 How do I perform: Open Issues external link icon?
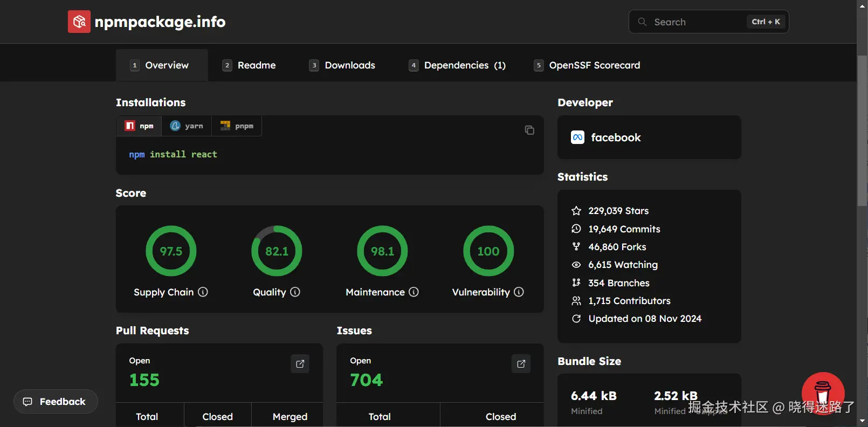pyautogui.click(x=521, y=364)
